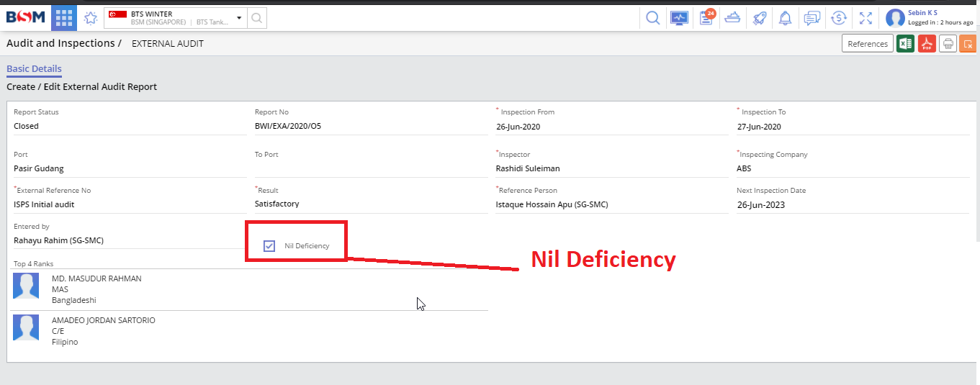Click the ship vessel icon

coord(733,18)
